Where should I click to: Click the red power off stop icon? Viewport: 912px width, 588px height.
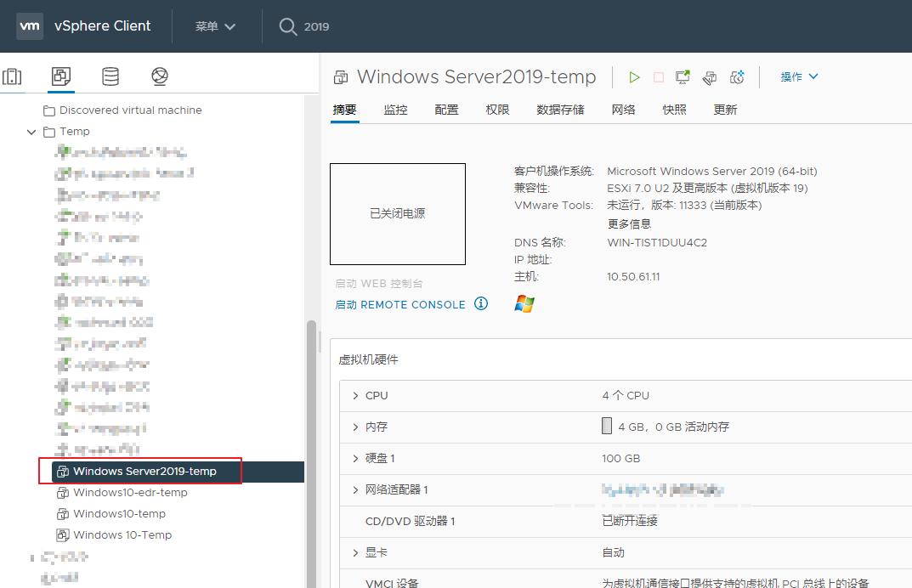(659, 77)
